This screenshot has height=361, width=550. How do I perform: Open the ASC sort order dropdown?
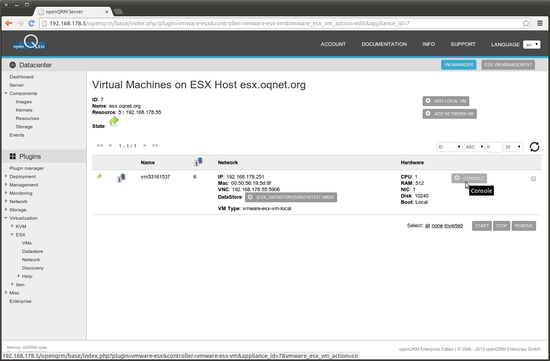tap(475, 147)
